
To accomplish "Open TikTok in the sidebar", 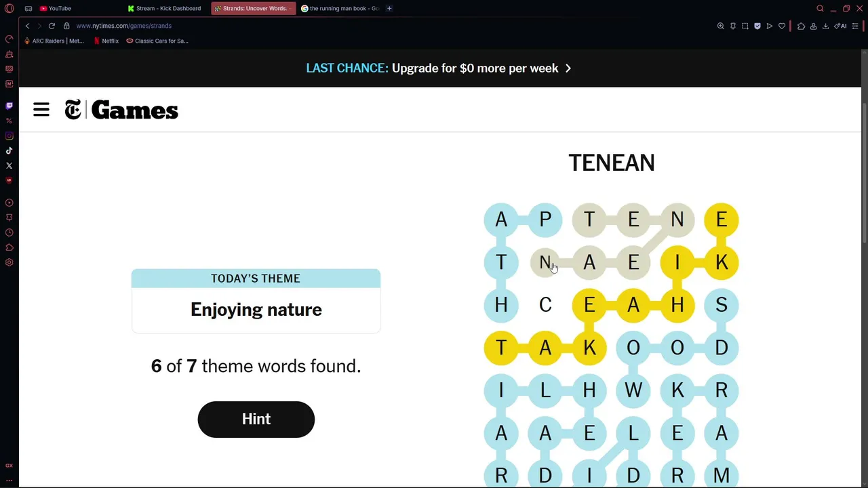I will point(9,150).
